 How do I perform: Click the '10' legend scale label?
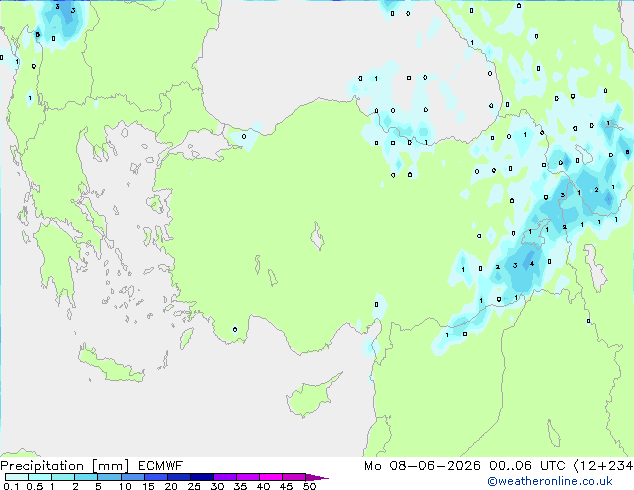click(125, 486)
